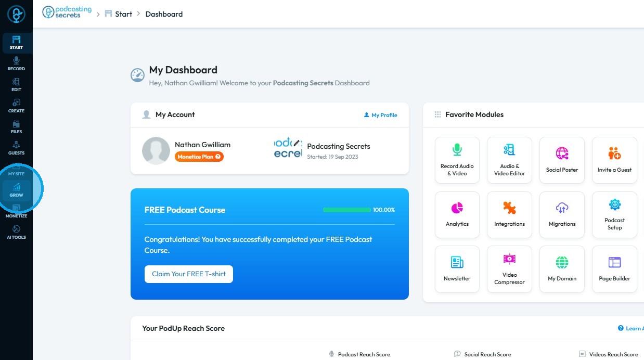Open the Create section in sidebar
The image size is (644, 360).
16,106
